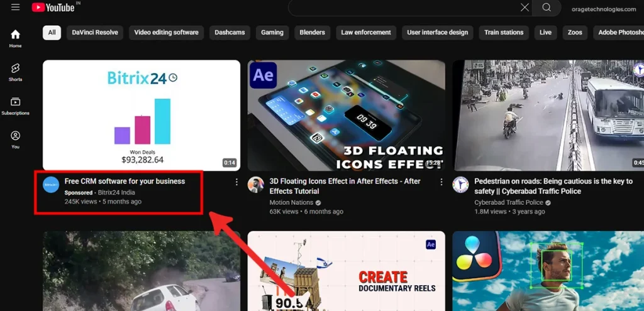The width and height of the screenshot is (644, 311).
Task: Open Create Documentary Reels thumbnail
Action: coord(347,271)
